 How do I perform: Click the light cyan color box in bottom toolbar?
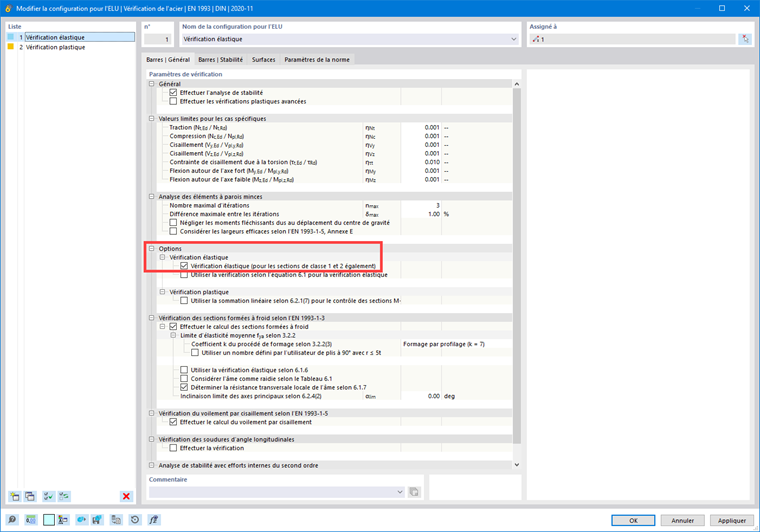pyautogui.click(x=48, y=520)
